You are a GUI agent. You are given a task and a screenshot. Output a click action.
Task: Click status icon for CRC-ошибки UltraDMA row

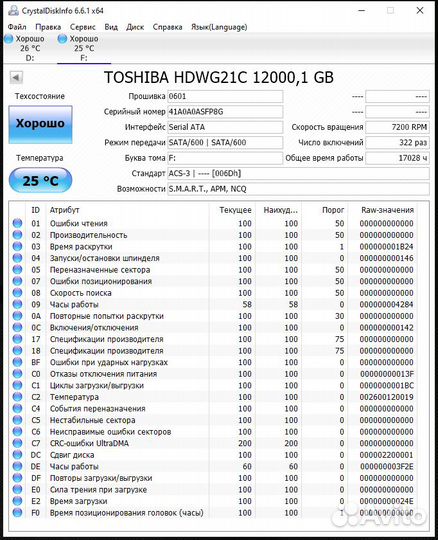point(17,443)
